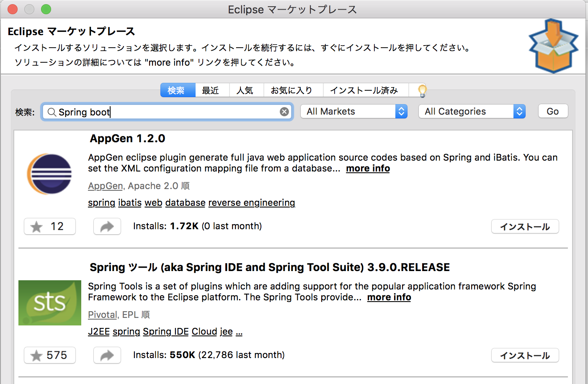Open the All Categories dropdown
The image size is (588, 384).
(x=472, y=111)
